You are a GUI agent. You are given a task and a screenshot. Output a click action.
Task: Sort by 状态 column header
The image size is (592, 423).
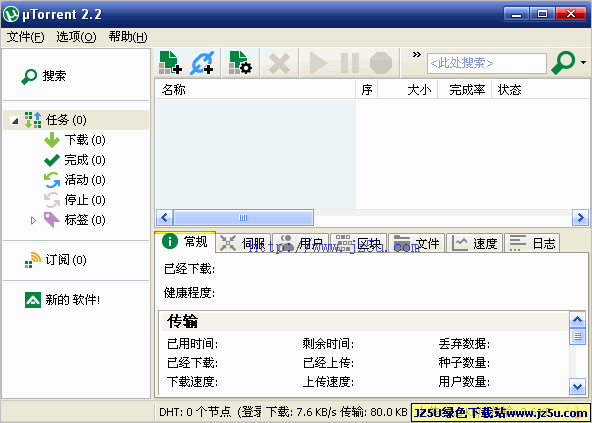pyautogui.click(x=540, y=90)
